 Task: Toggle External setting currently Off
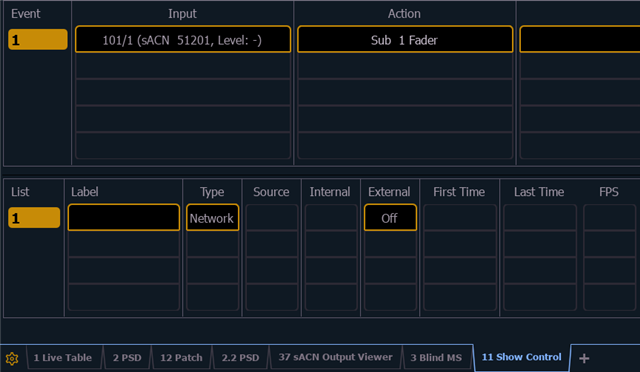tap(390, 218)
